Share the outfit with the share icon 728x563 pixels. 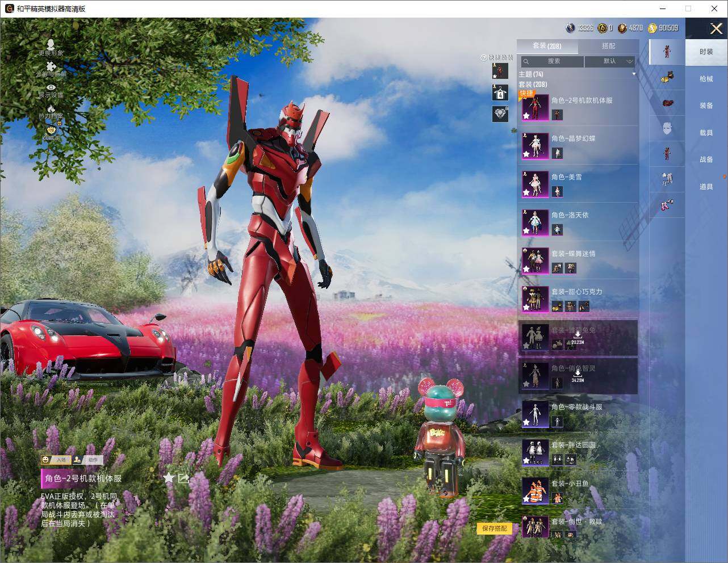pyautogui.click(x=183, y=478)
